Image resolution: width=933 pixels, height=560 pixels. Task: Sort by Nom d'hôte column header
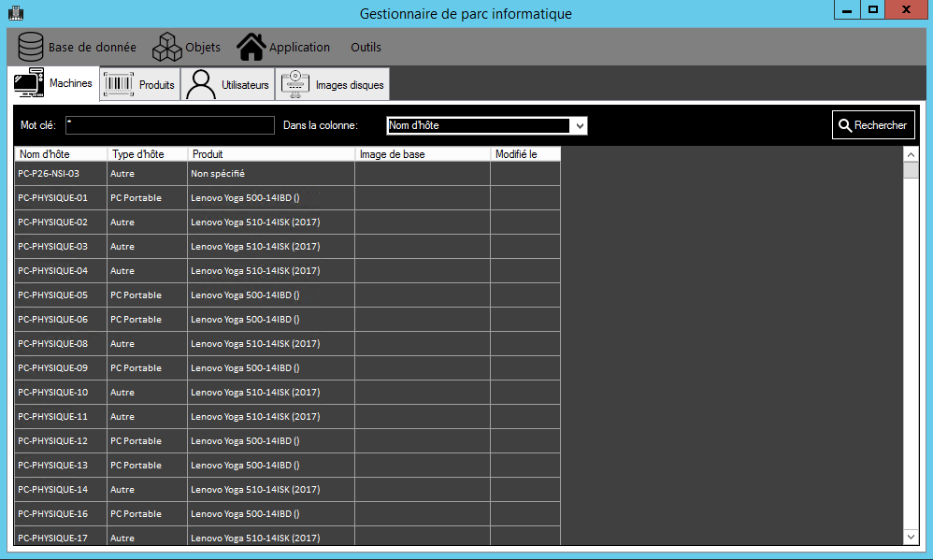61,154
